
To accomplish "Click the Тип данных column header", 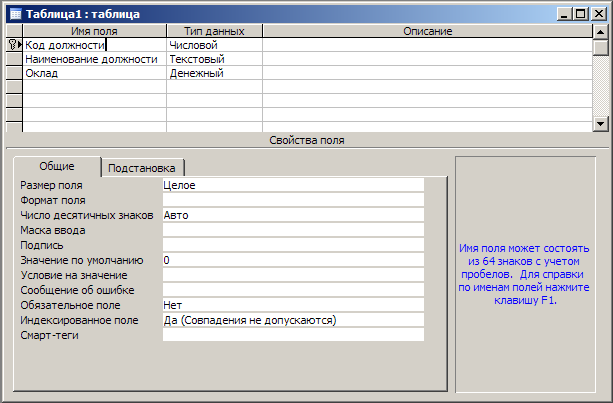I will (214, 31).
